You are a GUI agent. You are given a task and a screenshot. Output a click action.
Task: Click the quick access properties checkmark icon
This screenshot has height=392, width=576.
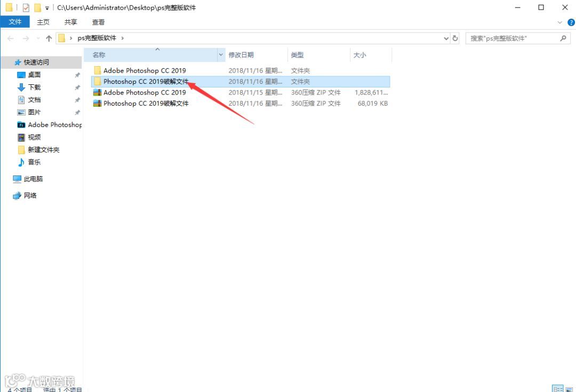coord(26,7)
